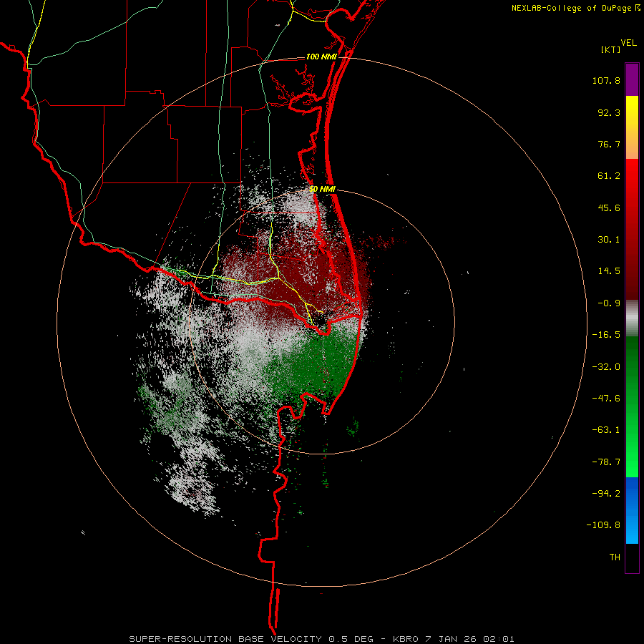Click the Super-Resolution Base Velocity caption
The height and width of the screenshot is (644, 644).
(x=321, y=639)
